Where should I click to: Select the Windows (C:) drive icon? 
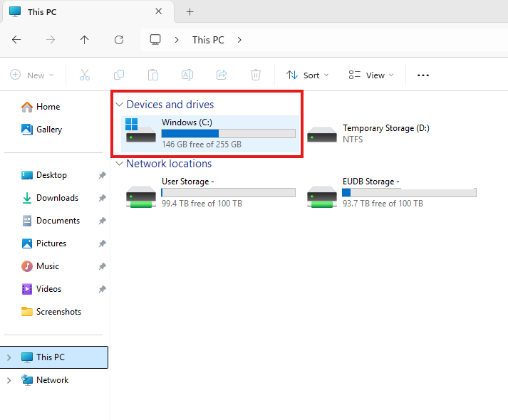pyautogui.click(x=140, y=130)
